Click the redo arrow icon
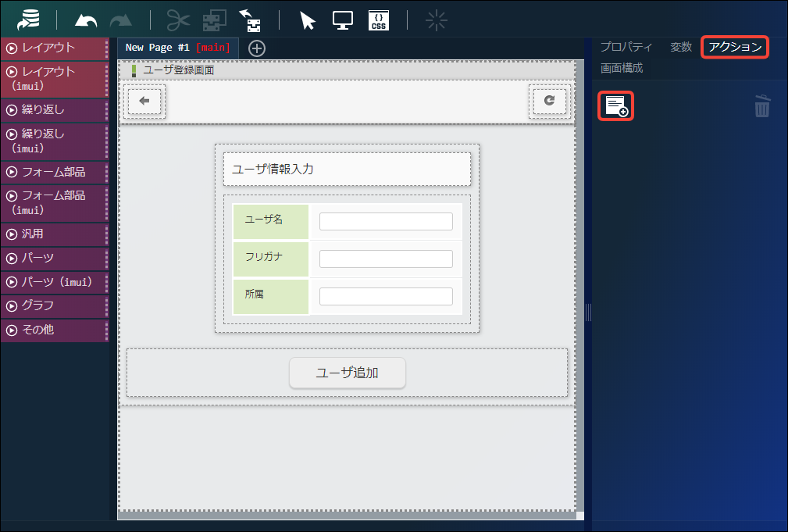 tap(120, 20)
